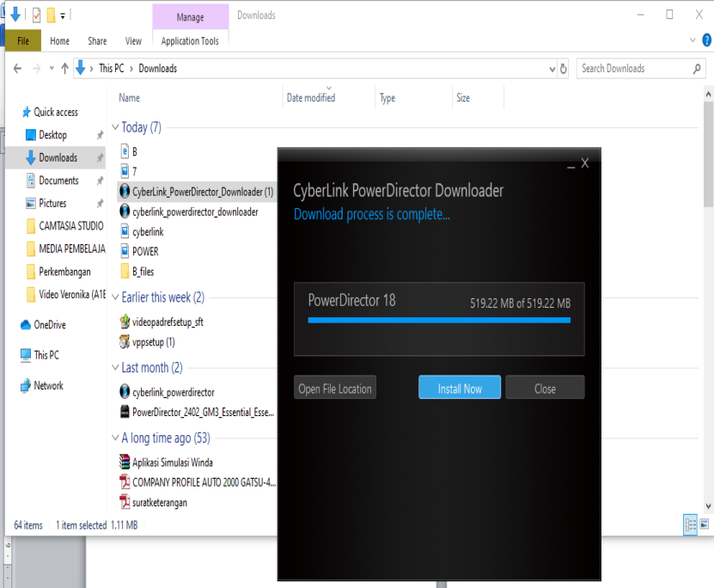Minimize the CyberLink downloader dialog

coord(571,165)
